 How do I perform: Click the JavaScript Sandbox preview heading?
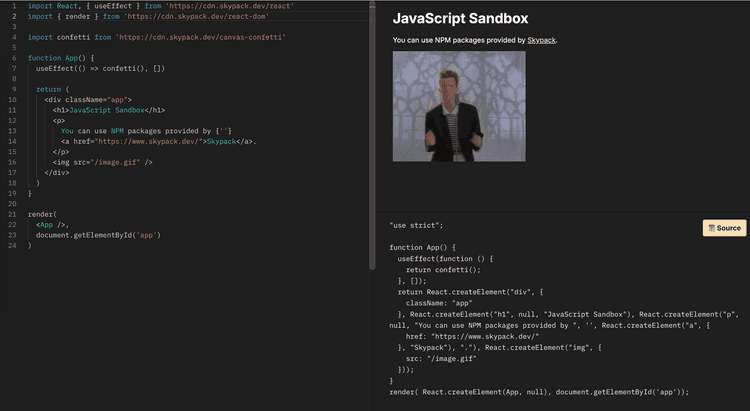click(x=460, y=18)
